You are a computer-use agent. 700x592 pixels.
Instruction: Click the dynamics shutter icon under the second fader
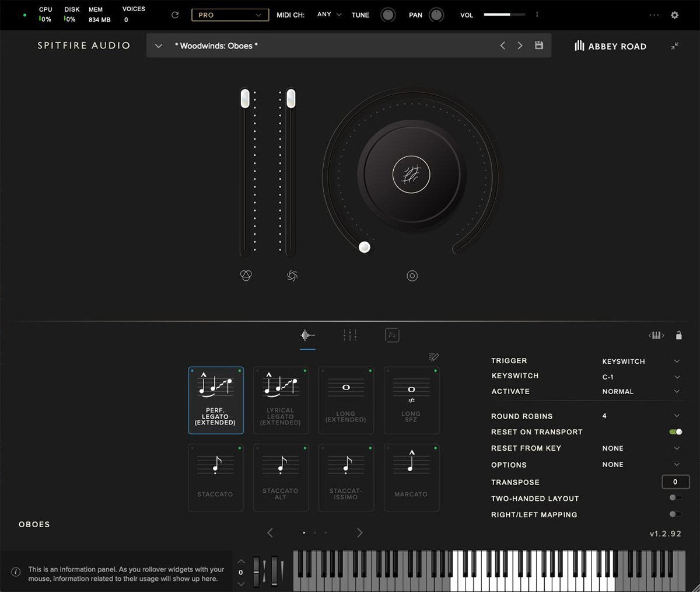[x=292, y=276]
